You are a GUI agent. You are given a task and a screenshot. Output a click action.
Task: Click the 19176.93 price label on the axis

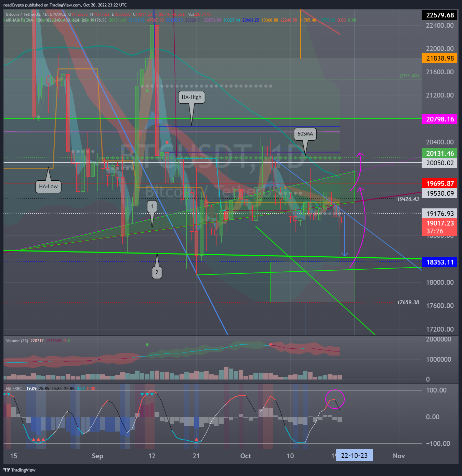click(x=440, y=214)
